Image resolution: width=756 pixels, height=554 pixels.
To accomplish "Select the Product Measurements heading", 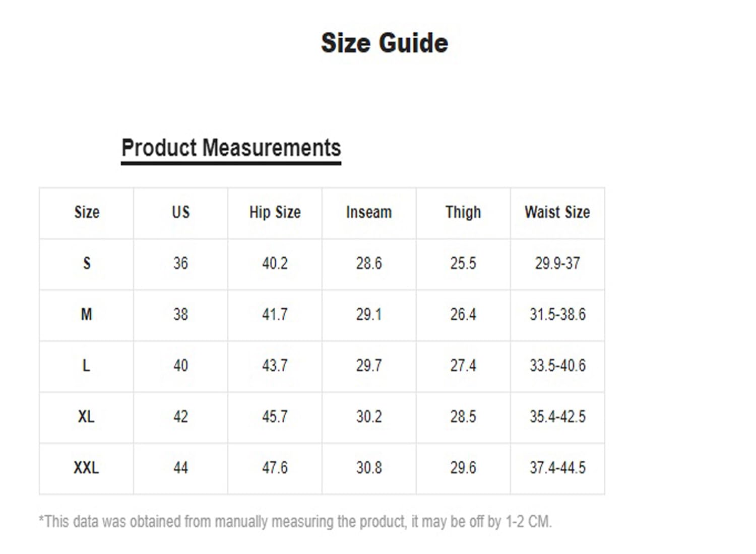I will click(231, 148).
